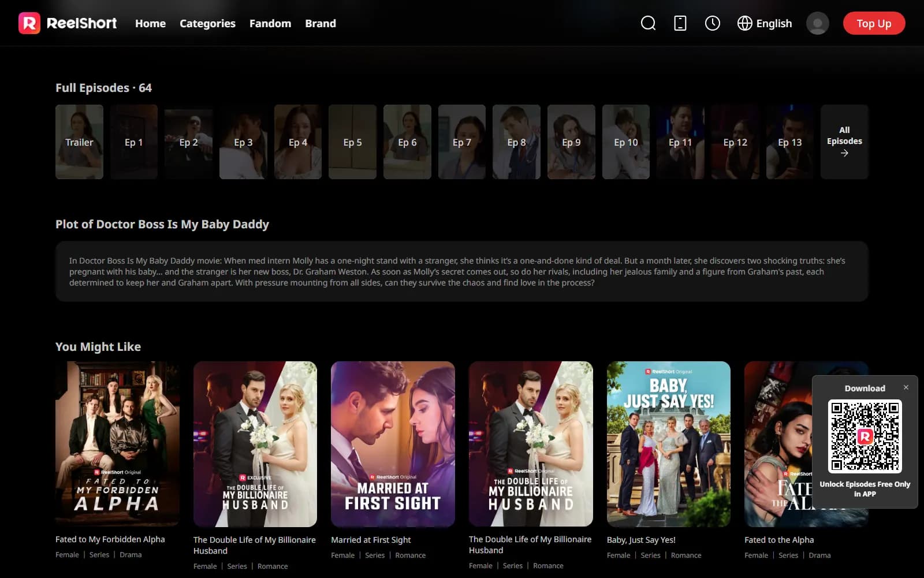Select Drama tag under Fated to the Alpha
The width and height of the screenshot is (924, 578).
(x=819, y=555)
